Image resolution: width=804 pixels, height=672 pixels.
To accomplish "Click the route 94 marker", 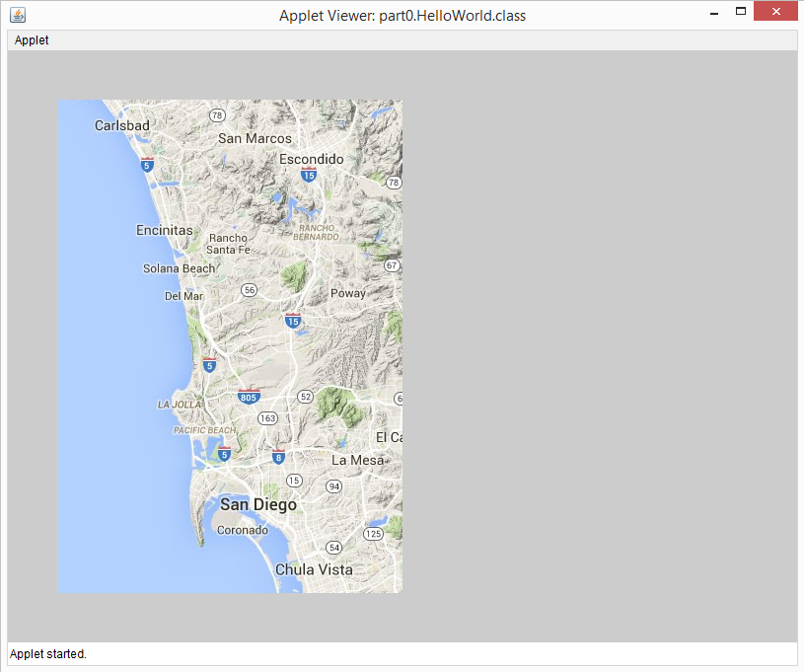I will tap(333, 486).
